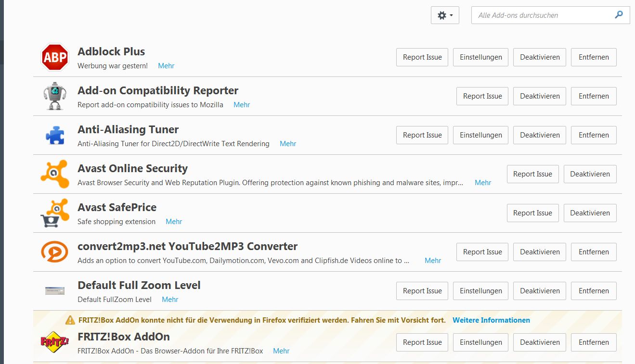This screenshot has height=364, width=635.
Task: Click the FRITZ!Box AddOn logo icon
Action: coord(55,342)
